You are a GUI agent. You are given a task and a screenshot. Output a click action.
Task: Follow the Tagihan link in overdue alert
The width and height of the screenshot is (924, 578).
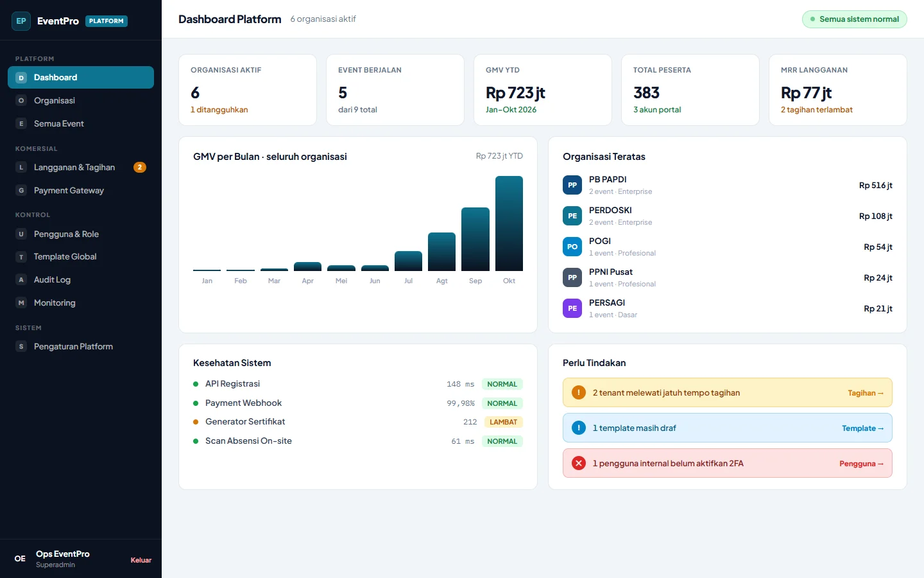(866, 393)
